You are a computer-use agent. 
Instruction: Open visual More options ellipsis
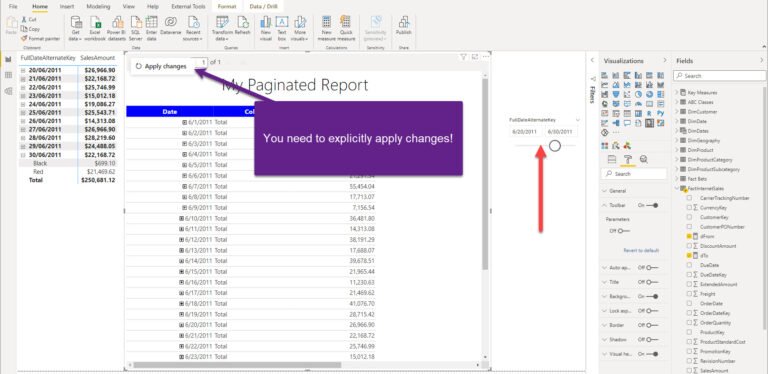click(485, 57)
